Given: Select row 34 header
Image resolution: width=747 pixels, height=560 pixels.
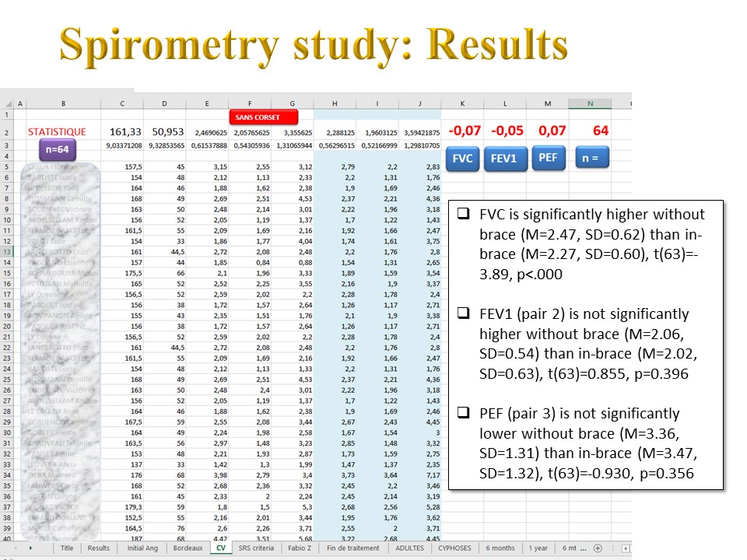Looking at the screenshot, I should 7,475.
